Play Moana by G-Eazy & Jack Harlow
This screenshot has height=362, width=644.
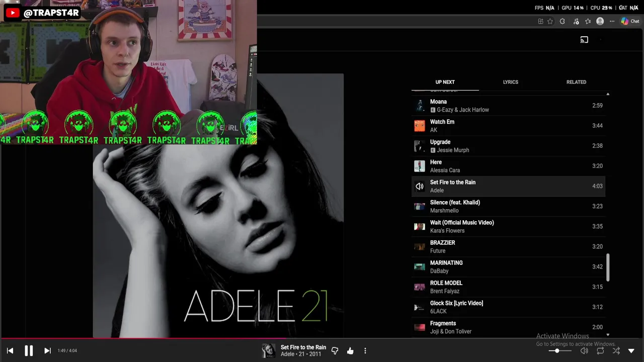point(508,106)
